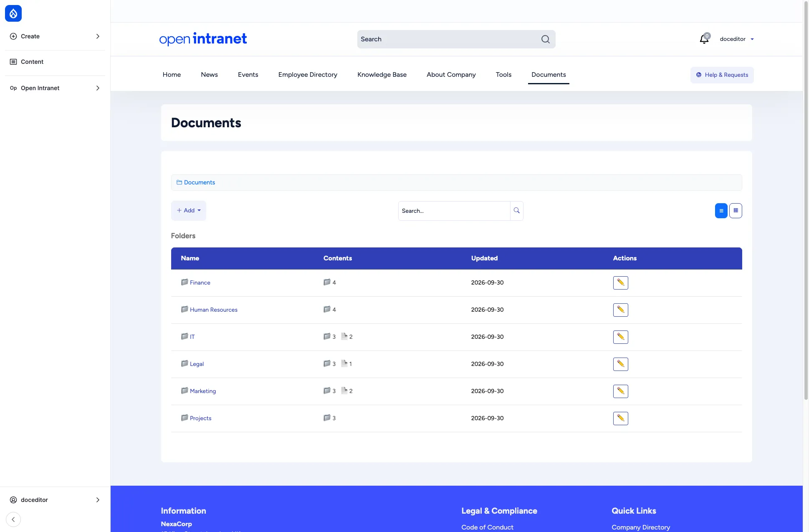Click the Projects folder icon
Screen dimensions: 809x532
tap(185, 418)
